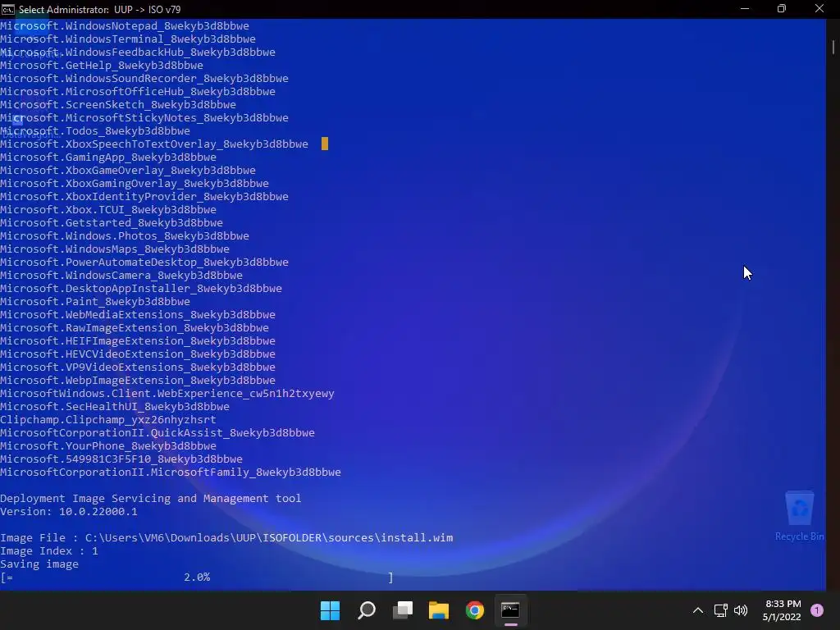Click the Microsoft.XboxGameOverlay line
840x630 pixels.
tap(127, 171)
